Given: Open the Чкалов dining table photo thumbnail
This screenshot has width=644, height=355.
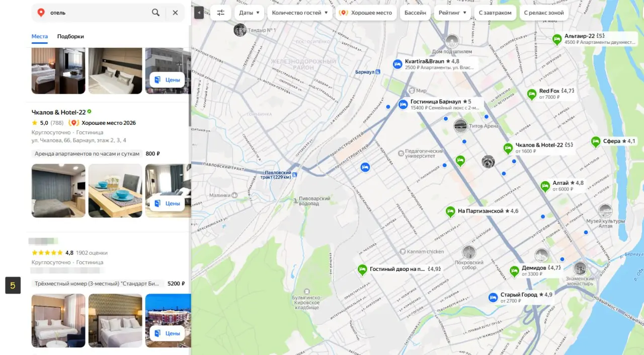Looking at the screenshot, I should pyautogui.click(x=115, y=191).
